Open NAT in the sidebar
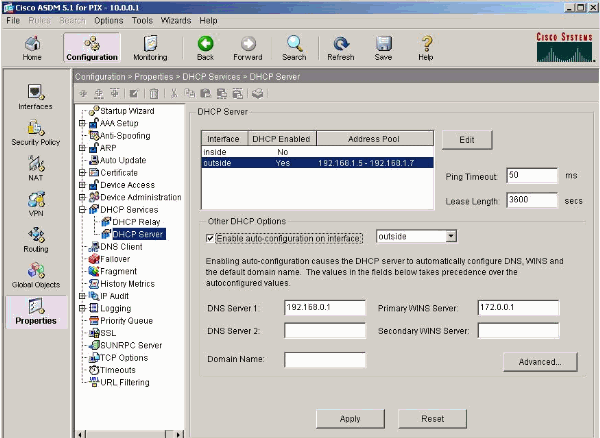The width and height of the screenshot is (600, 438). tap(35, 168)
